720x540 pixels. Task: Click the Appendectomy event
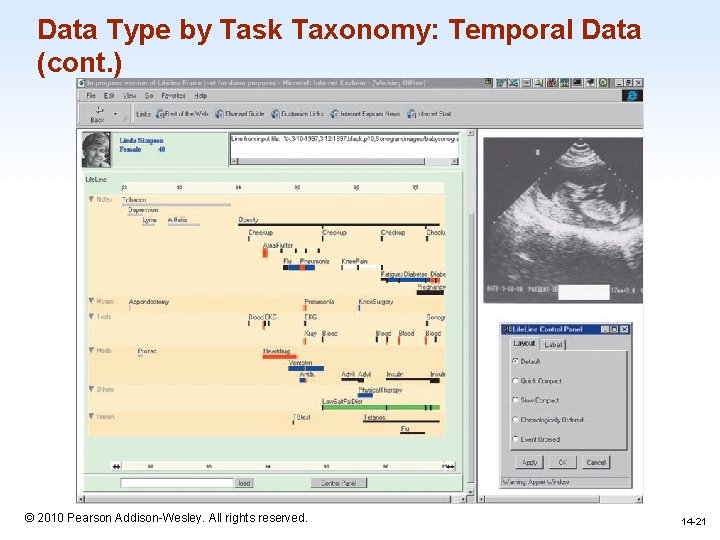point(149,302)
